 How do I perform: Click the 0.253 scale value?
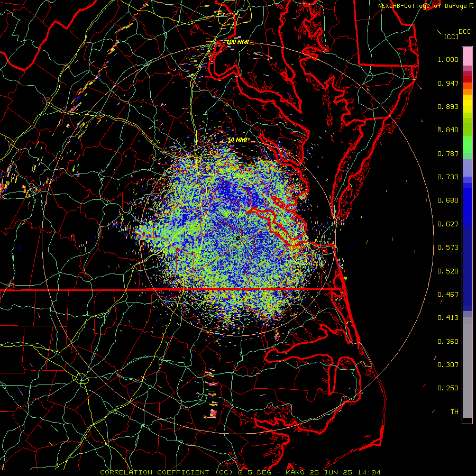(x=448, y=388)
